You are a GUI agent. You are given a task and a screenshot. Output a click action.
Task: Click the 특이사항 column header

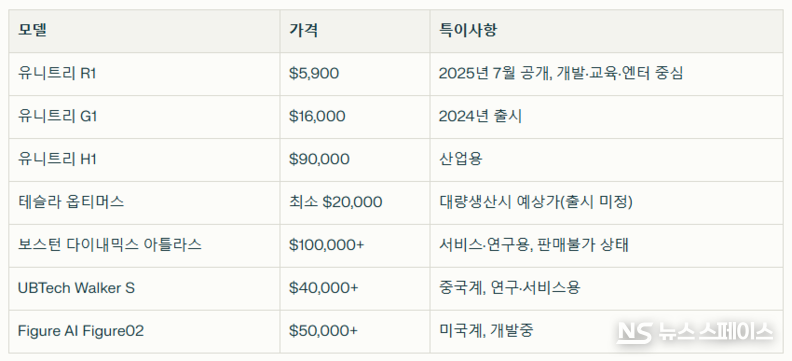pos(607,31)
